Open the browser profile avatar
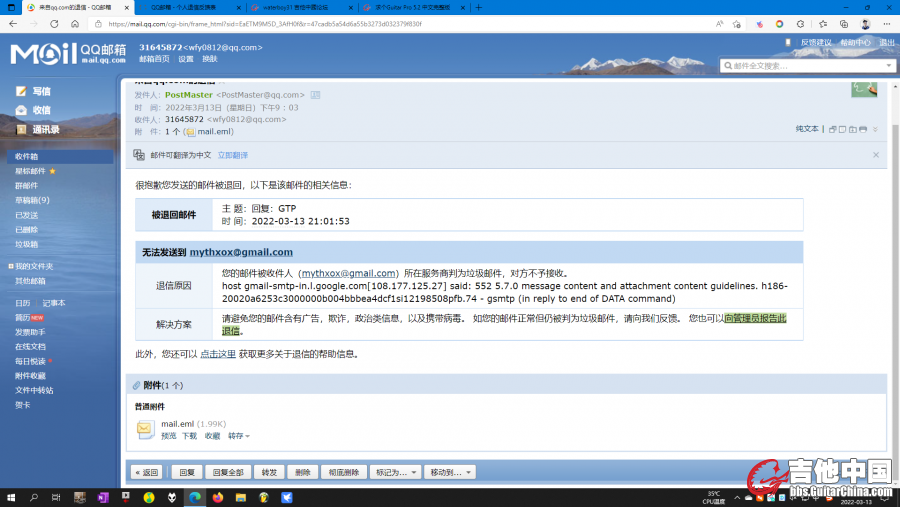 [866, 24]
